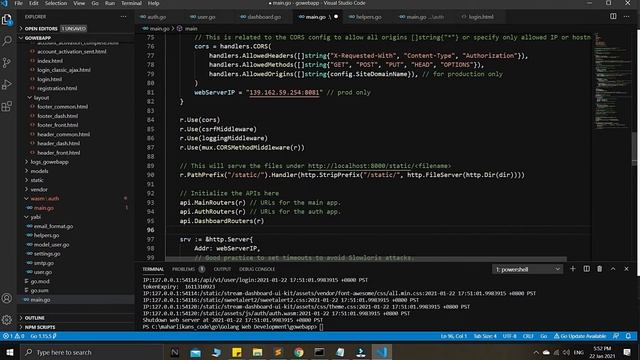
Task: Collapse the yabi folder
Action: (x=36, y=217)
